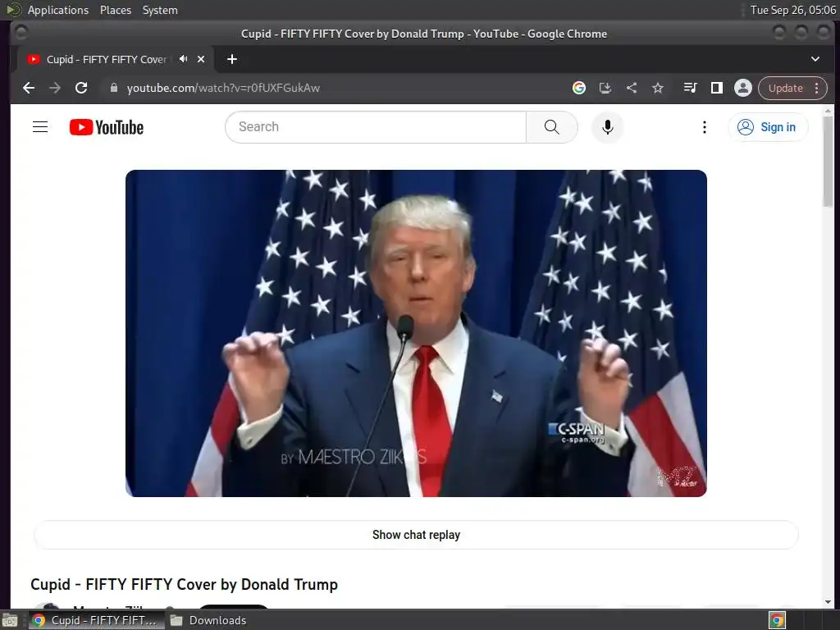Click Chrome icon in bottom-right tray
840x630 pixels.
[778, 620]
